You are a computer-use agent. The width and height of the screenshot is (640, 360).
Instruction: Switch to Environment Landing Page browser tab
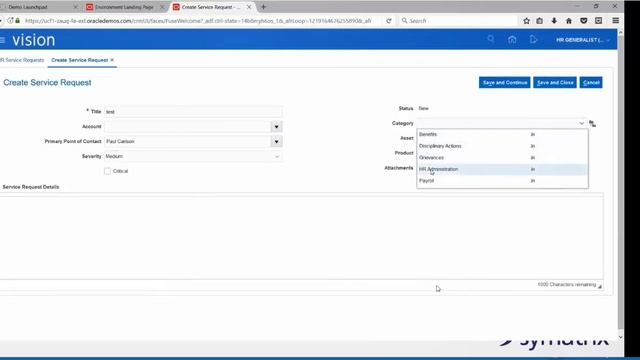point(124,7)
